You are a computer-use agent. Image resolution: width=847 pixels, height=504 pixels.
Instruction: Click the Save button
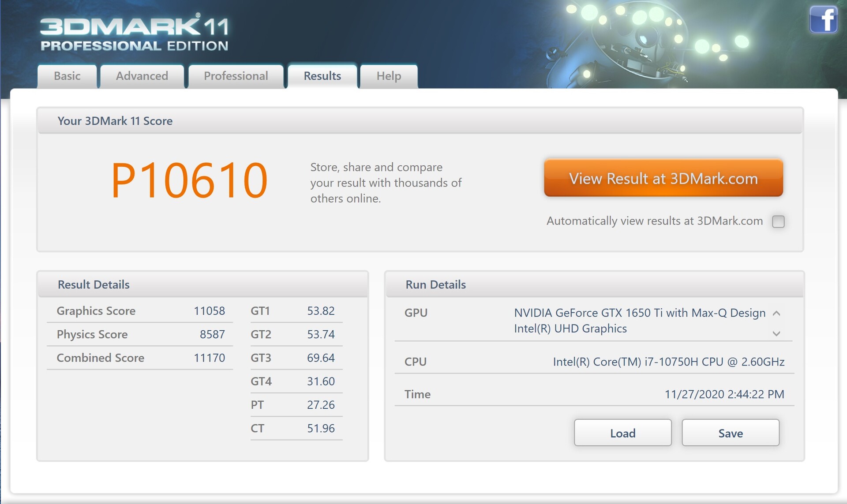pos(730,433)
